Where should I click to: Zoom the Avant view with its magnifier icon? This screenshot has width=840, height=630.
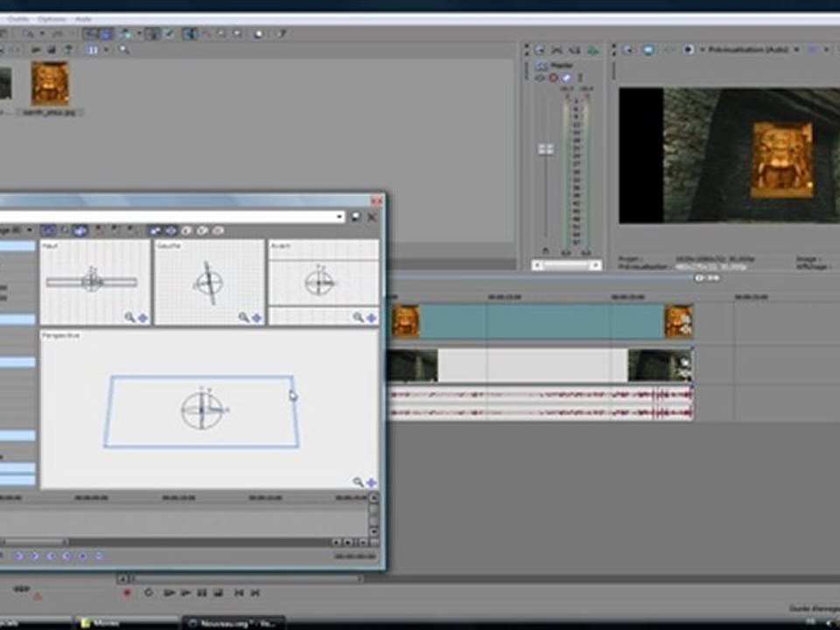point(359,317)
